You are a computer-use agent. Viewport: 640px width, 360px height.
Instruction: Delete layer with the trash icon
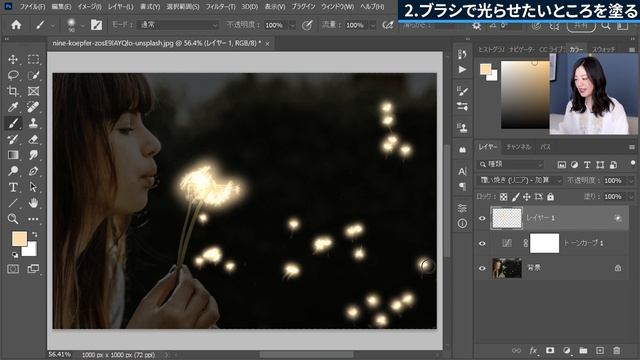click(x=616, y=350)
